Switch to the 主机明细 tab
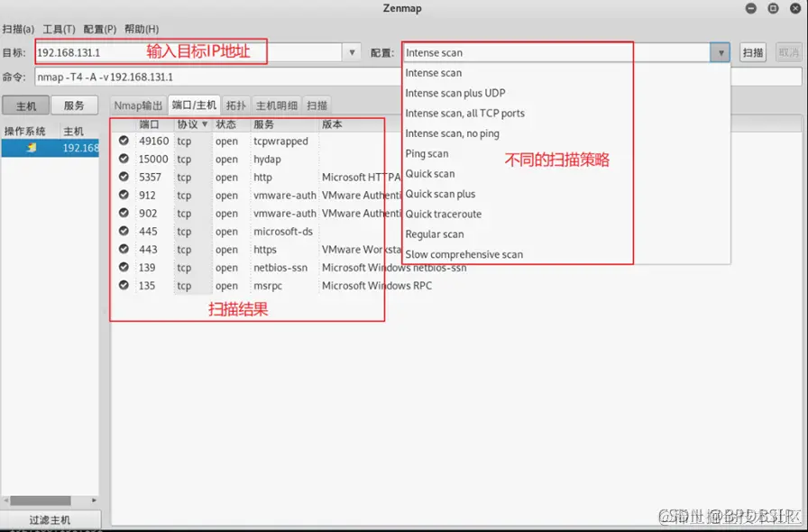Screen dimensions: 808x532 (277, 105)
